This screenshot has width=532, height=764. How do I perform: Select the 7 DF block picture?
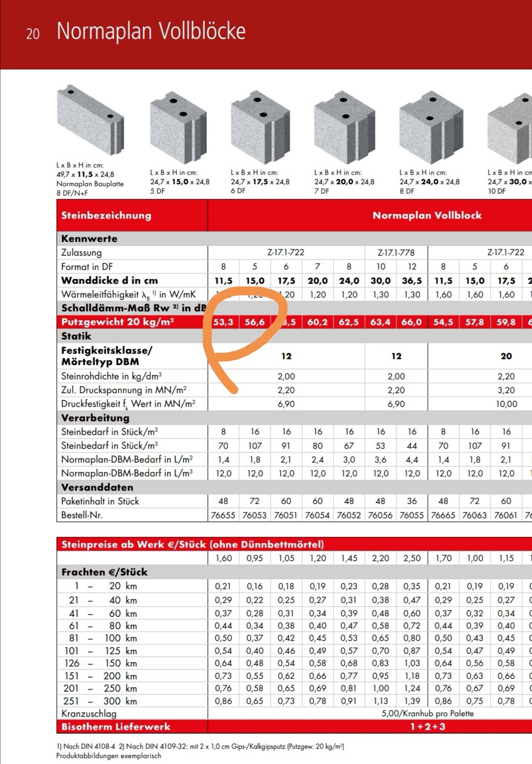pyautogui.click(x=344, y=127)
